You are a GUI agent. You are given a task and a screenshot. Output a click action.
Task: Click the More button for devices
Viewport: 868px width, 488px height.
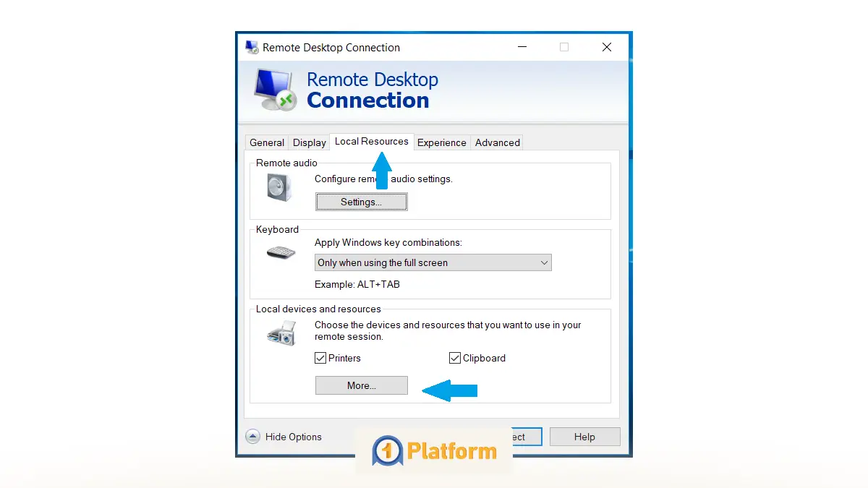tap(361, 385)
